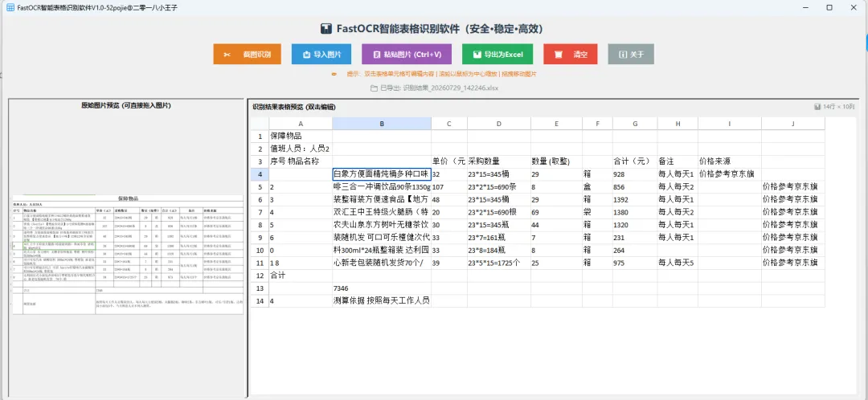Select cell 双汇王中王特级火腿肠

tap(382, 212)
